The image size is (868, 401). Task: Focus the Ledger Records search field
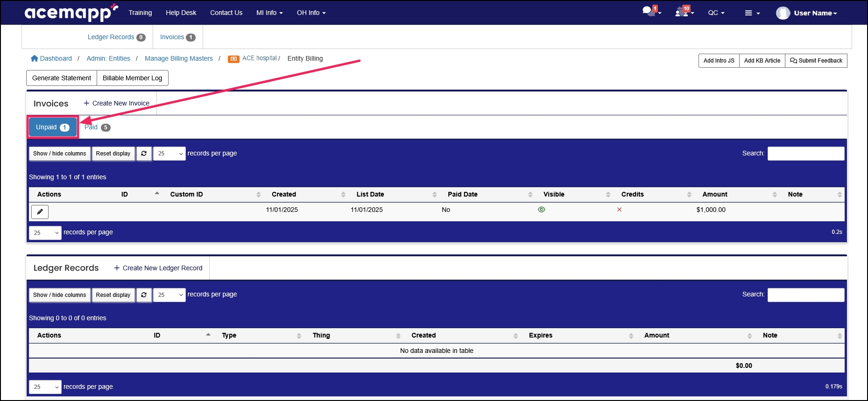806,295
